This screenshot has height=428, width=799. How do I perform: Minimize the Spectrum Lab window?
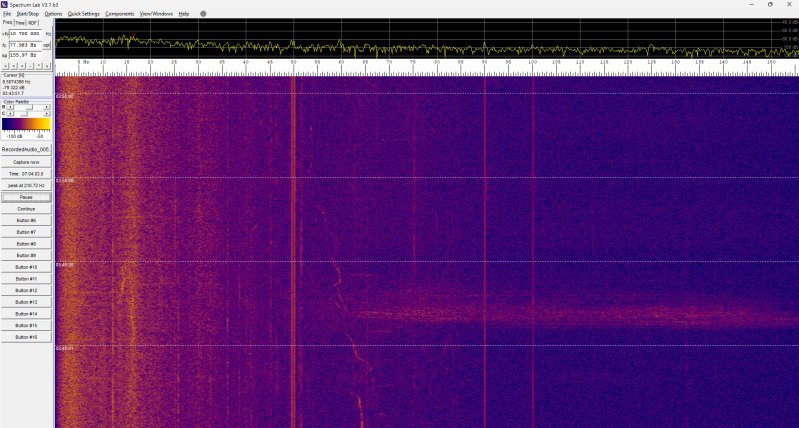click(x=752, y=5)
